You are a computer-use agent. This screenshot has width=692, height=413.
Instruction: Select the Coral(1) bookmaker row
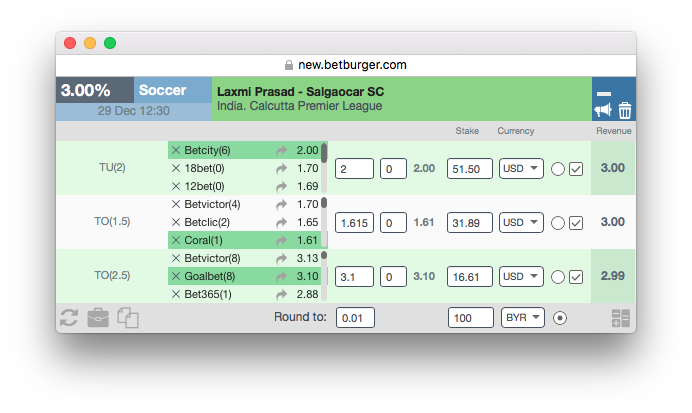(x=245, y=240)
